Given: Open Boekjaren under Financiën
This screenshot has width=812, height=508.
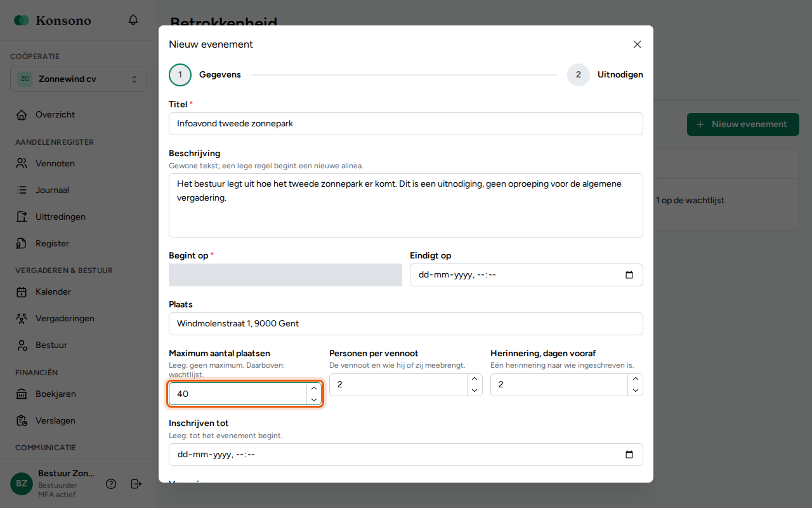Looking at the screenshot, I should (x=78, y=394).
